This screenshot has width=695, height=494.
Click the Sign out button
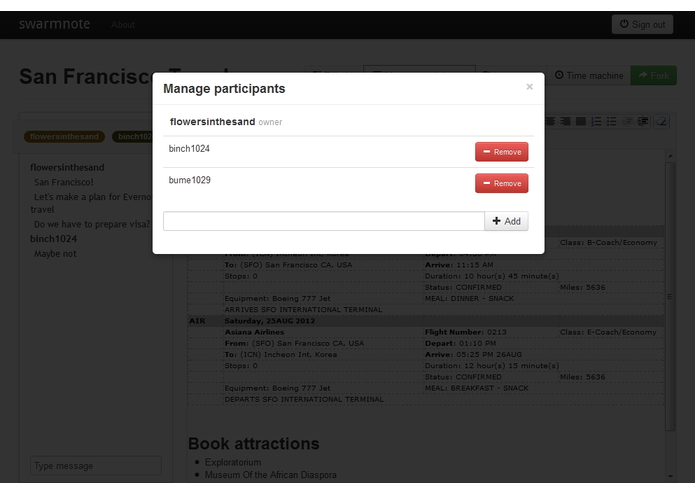click(642, 24)
